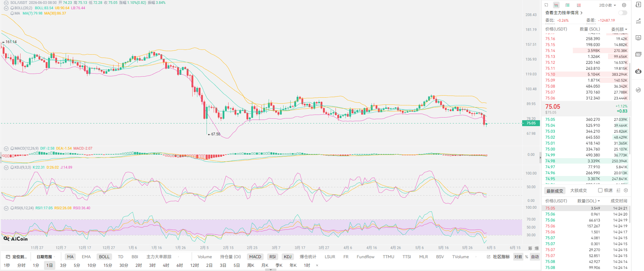The image size is (644, 271).
Task: Open the growth bar chart sidebar icon
Action: 638,21
